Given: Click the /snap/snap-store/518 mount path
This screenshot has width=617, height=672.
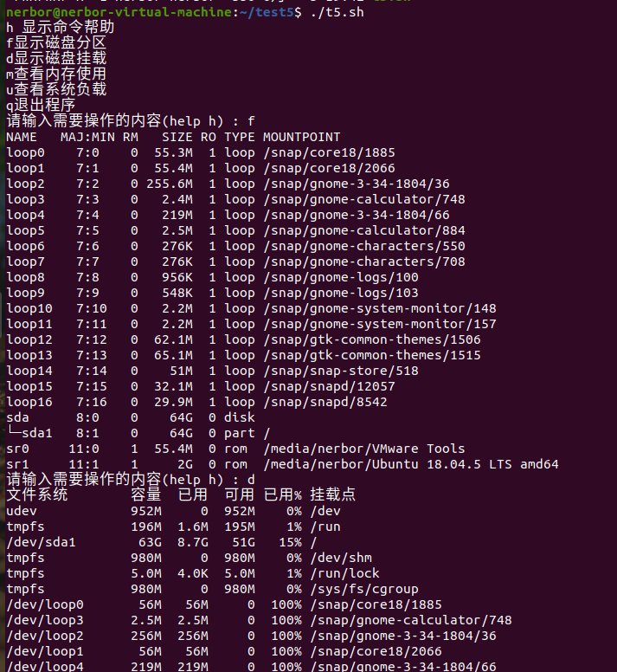Looking at the screenshot, I should [x=340, y=371].
